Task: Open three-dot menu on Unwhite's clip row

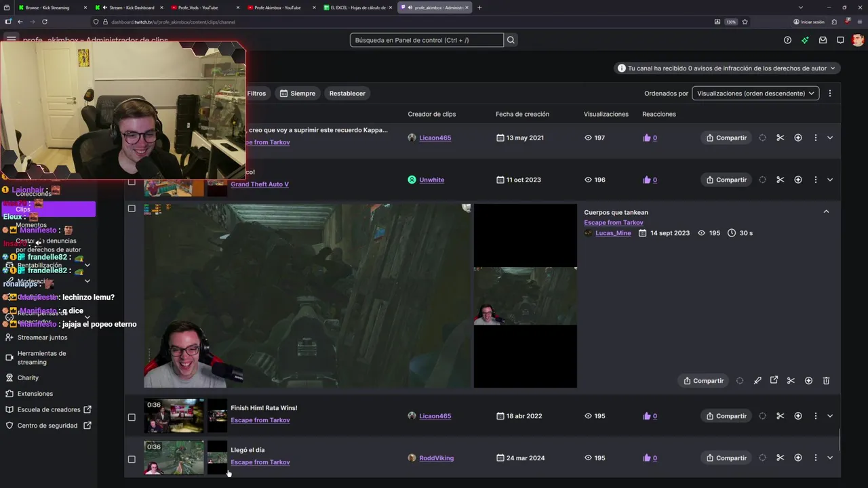Action: pyautogui.click(x=815, y=180)
